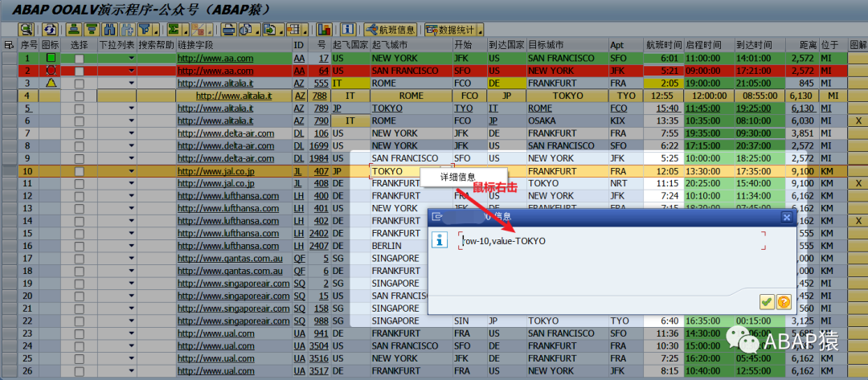Click the ROME departure city cell in row 3
Viewport: 868px width, 380px height.
pos(411,84)
